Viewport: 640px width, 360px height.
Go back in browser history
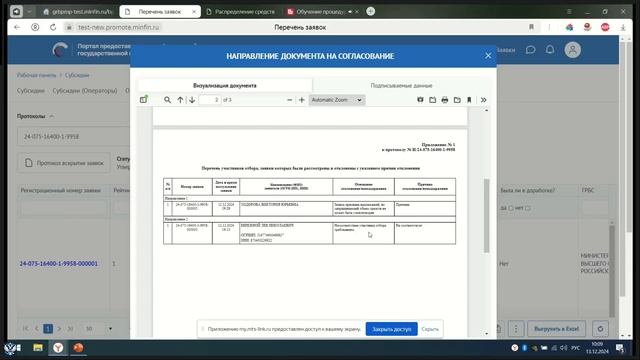tap(17, 27)
